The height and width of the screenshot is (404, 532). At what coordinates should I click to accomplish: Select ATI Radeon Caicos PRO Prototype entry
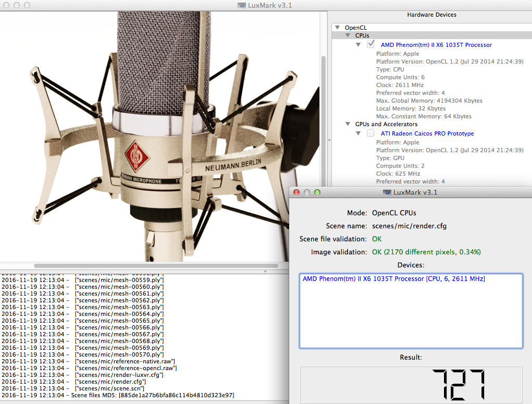pyautogui.click(x=427, y=133)
